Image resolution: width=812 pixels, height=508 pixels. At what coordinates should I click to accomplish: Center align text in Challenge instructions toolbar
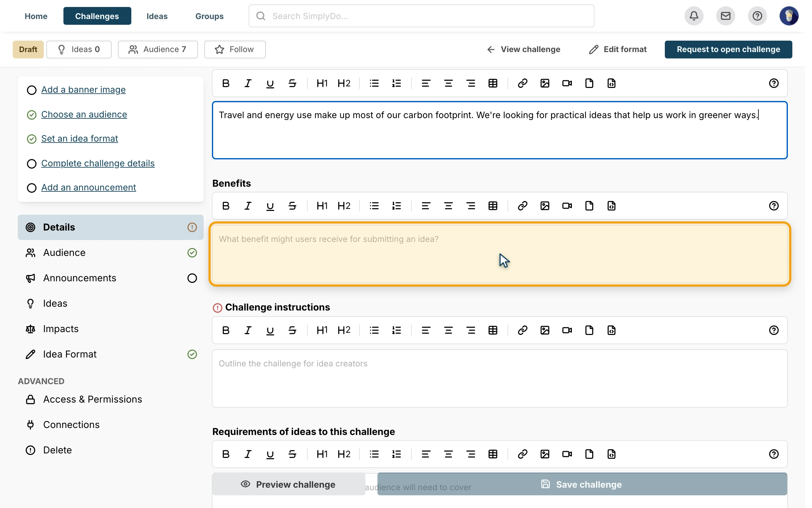coord(448,330)
